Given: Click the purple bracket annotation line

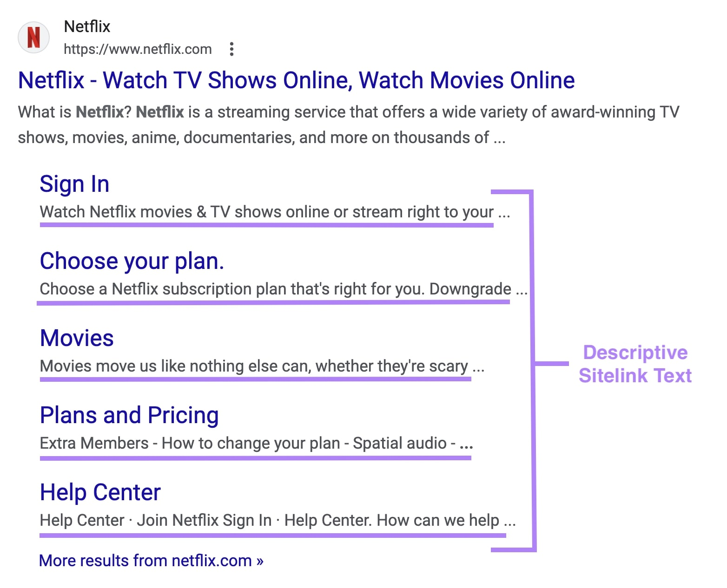Looking at the screenshot, I should click(x=532, y=364).
